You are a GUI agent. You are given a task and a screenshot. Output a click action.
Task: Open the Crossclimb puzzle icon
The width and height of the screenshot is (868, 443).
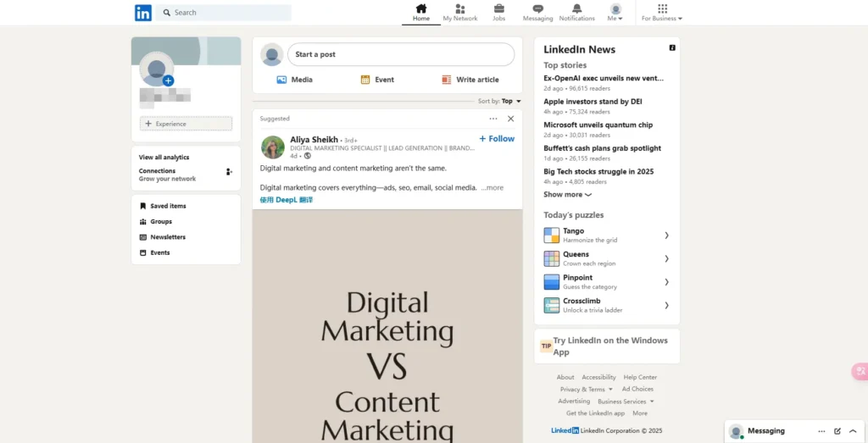coord(551,305)
